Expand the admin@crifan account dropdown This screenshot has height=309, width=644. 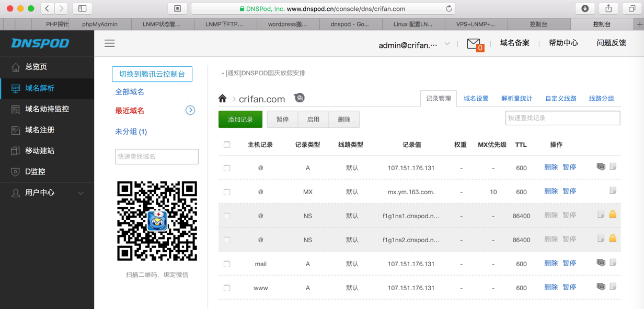447,44
